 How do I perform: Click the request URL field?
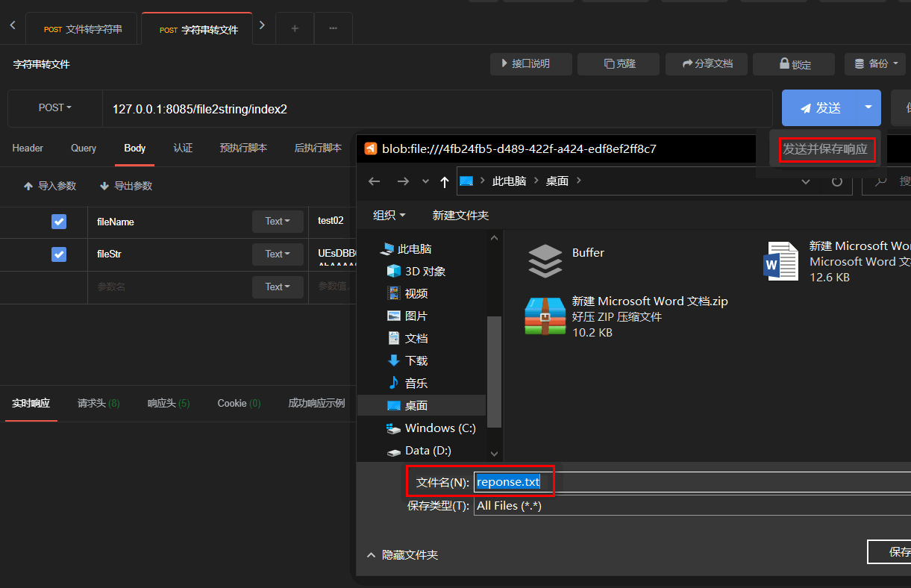(x=437, y=109)
